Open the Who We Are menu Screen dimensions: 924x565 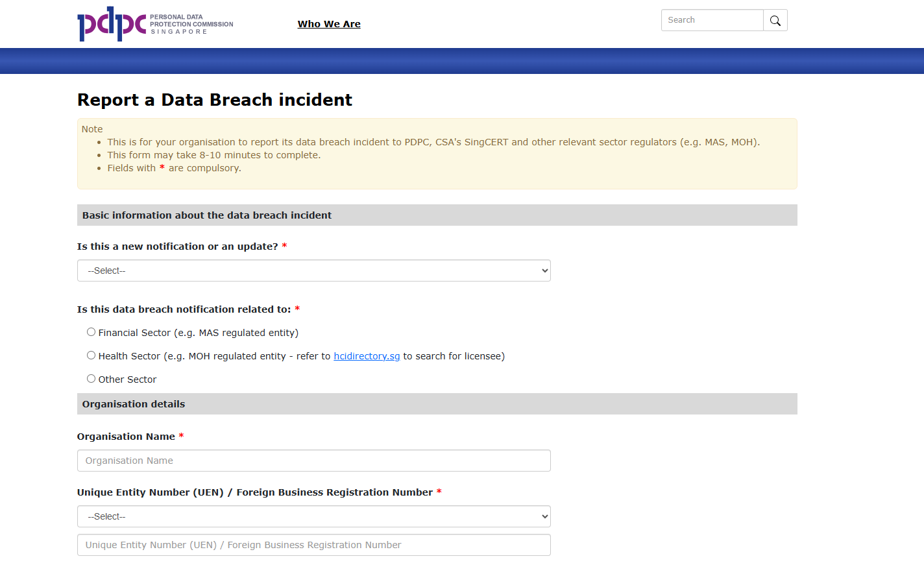click(x=329, y=24)
